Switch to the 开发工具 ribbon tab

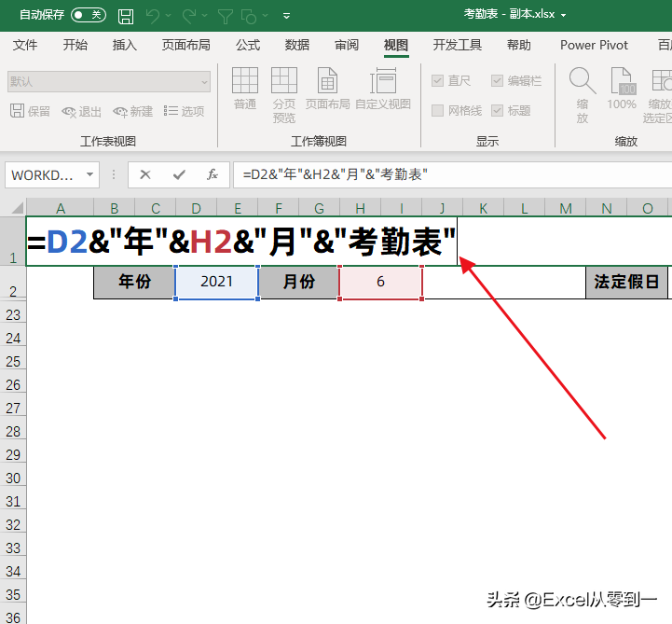pos(457,45)
